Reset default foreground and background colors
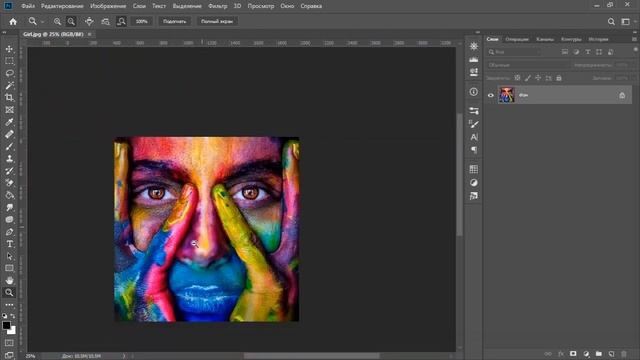 [x=4, y=316]
